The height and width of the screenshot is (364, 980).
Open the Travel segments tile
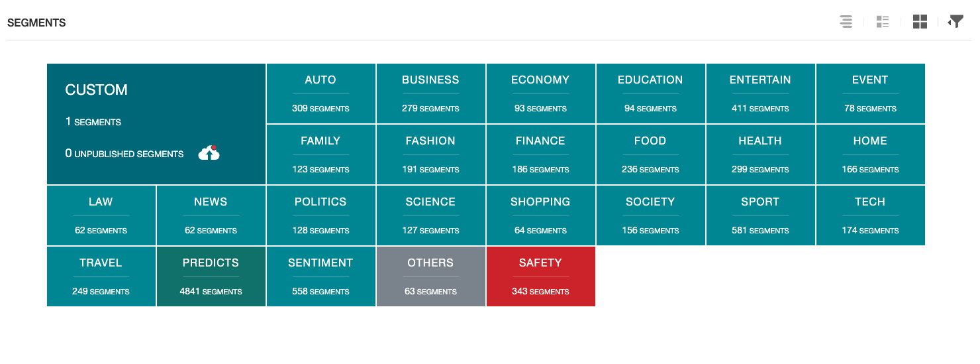(101, 276)
